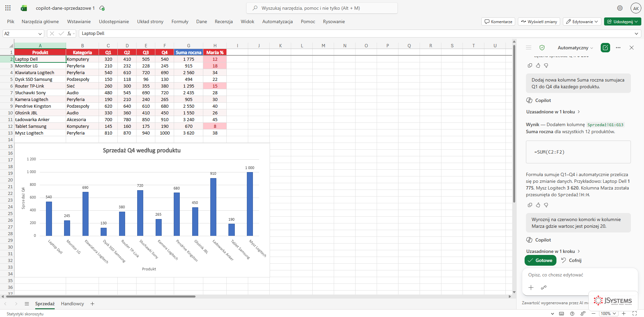Open the Komentarze comments button

[x=498, y=22]
